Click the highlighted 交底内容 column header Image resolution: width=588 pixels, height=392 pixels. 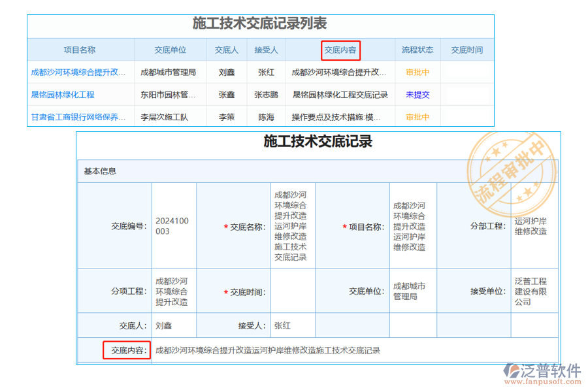341,50
